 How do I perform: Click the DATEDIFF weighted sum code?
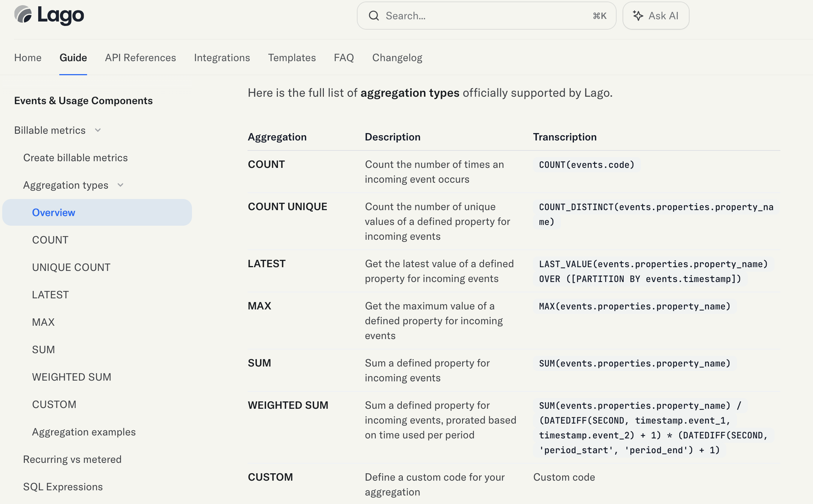[654, 428]
